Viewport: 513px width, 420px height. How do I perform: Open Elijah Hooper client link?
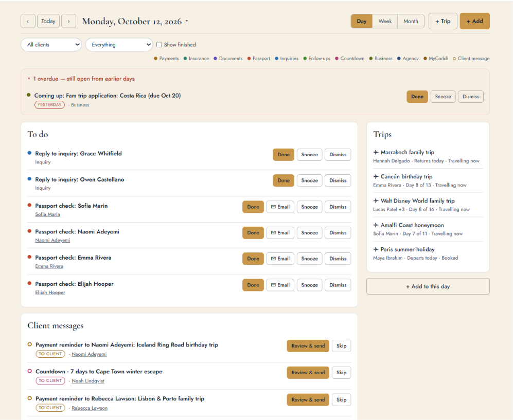pos(50,293)
